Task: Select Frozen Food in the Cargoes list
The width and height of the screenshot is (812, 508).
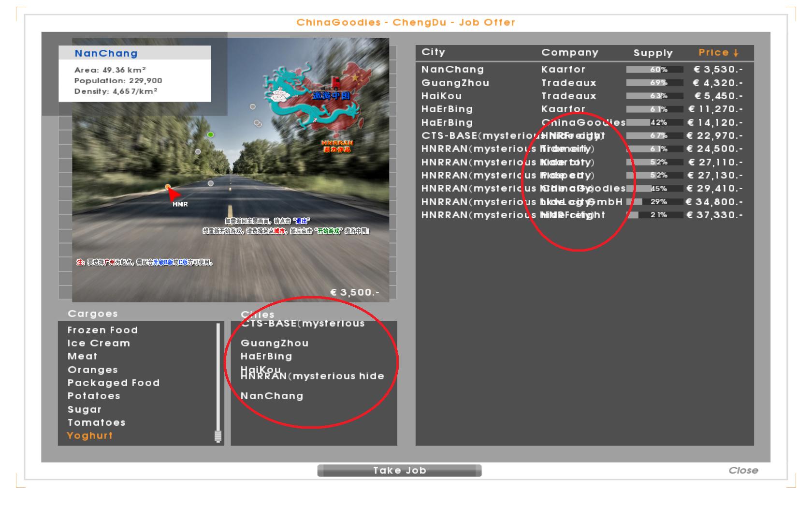Action: coord(102,330)
